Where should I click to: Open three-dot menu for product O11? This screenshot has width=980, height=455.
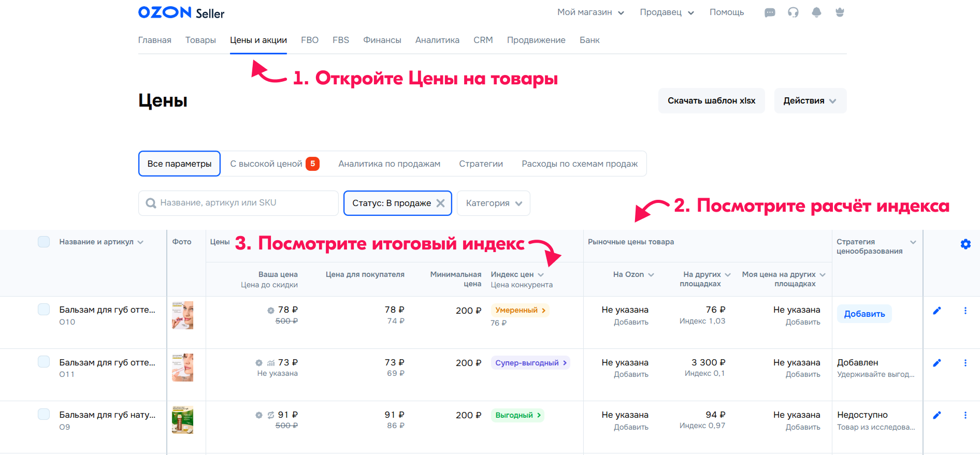point(965,363)
